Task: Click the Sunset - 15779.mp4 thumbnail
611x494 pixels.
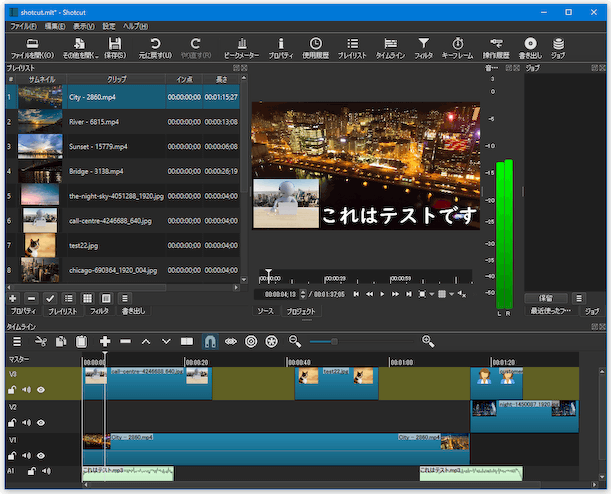Action: click(40, 146)
